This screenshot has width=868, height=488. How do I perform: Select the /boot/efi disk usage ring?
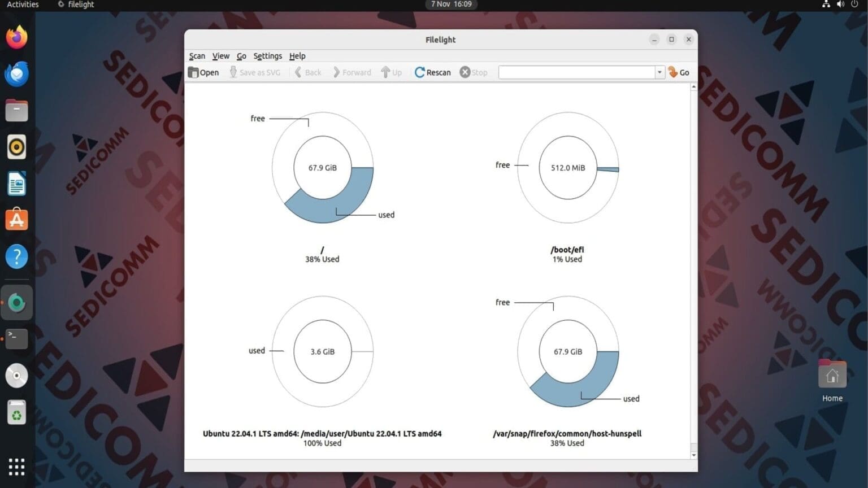[568, 168]
